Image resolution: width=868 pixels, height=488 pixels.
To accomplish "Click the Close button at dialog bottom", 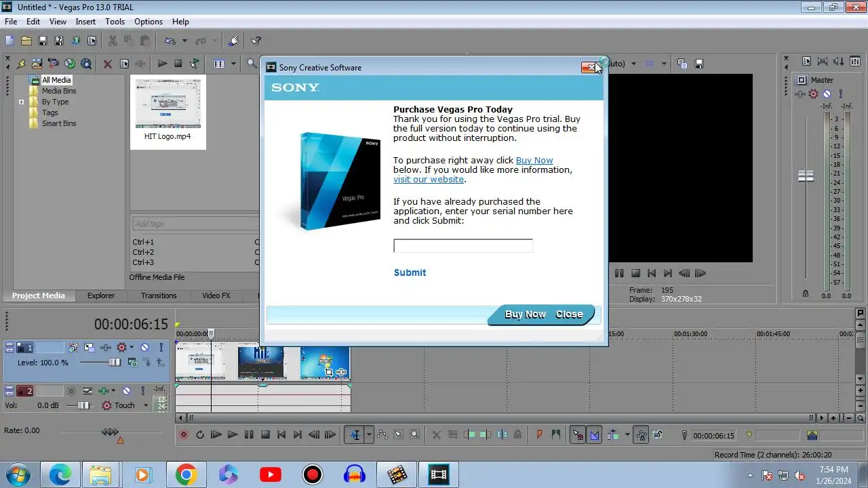I will 569,314.
